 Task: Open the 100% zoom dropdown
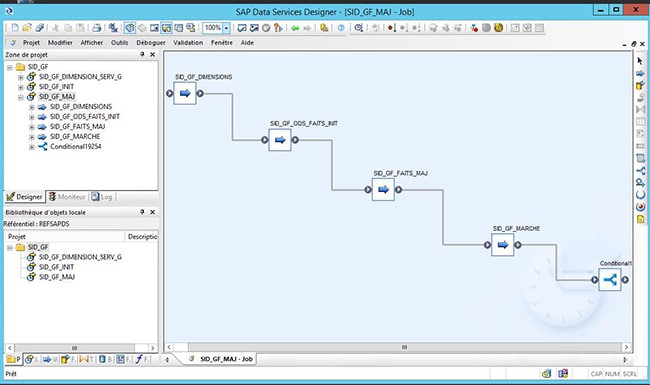tap(226, 28)
